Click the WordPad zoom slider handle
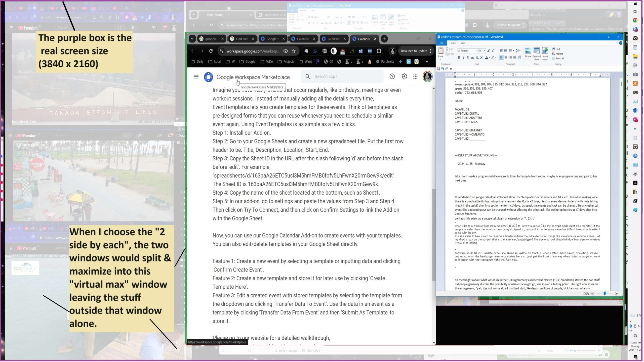644x362 pixels. coord(605,293)
